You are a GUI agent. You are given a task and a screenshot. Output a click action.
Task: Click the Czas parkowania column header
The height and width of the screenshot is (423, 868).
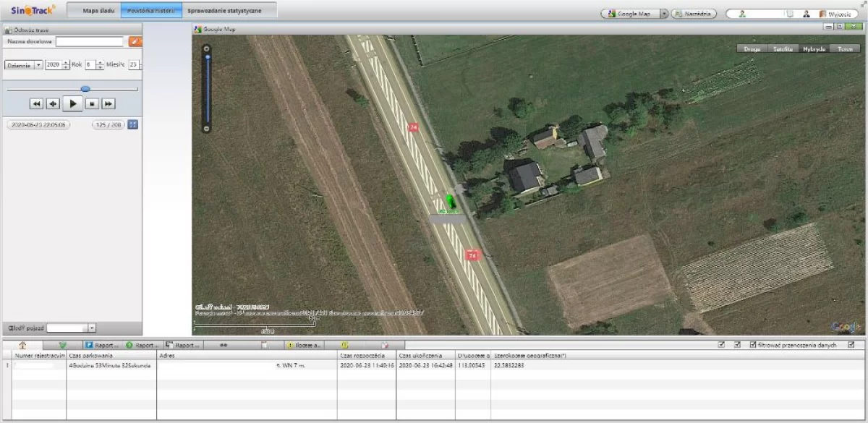coord(112,356)
